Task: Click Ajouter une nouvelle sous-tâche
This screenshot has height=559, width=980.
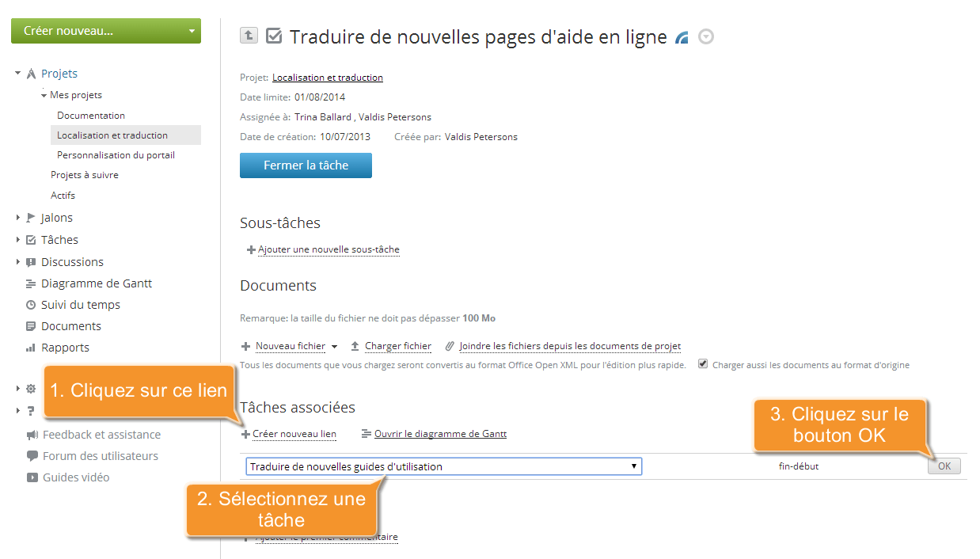Action: click(329, 249)
